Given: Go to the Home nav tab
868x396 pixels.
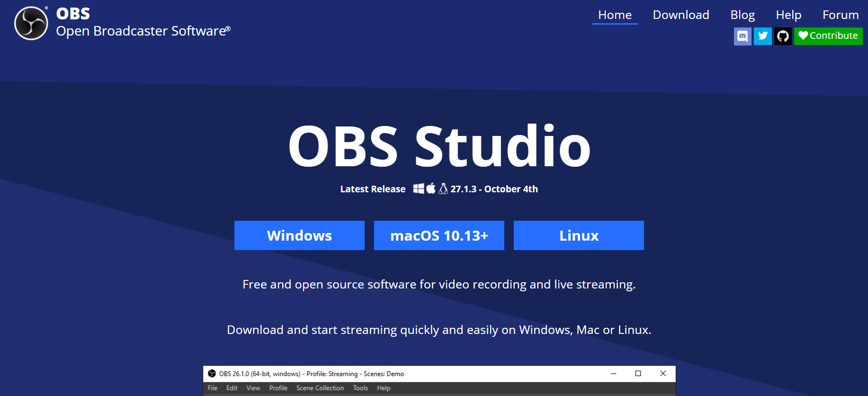Looking at the screenshot, I should click(615, 15).
